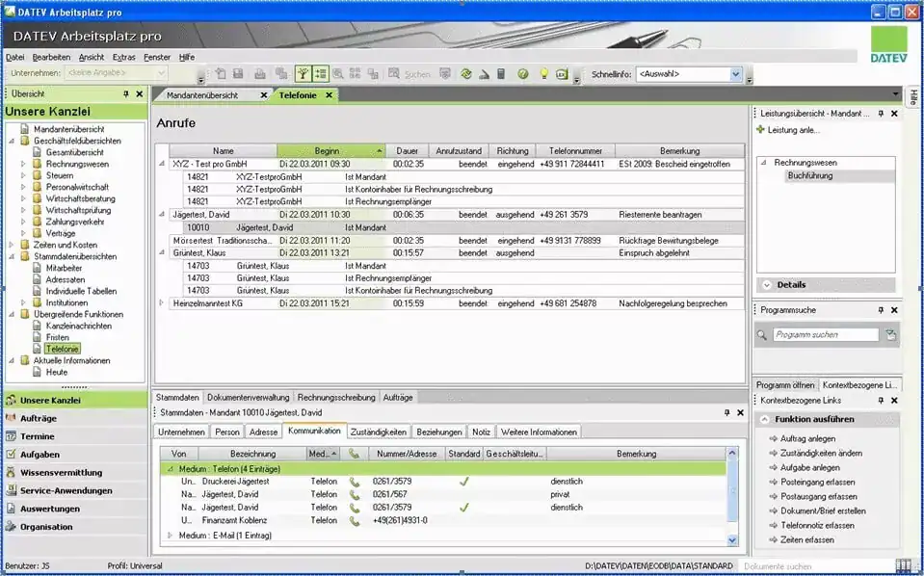Collapse the XYZ - Test pro GmbH call row
Screen dimensions: 924x576
[162, 164]
